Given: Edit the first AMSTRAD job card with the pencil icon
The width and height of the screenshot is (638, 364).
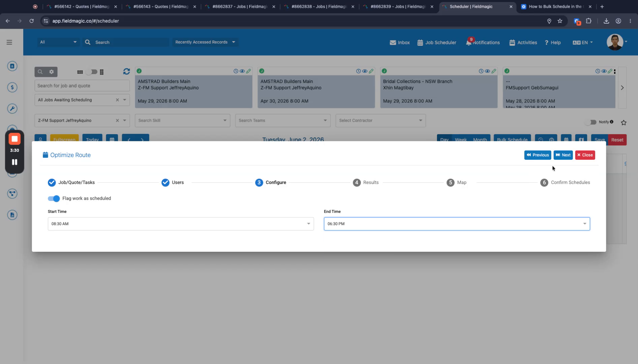Looking at the screenshot, I should [x=249, y=71].
